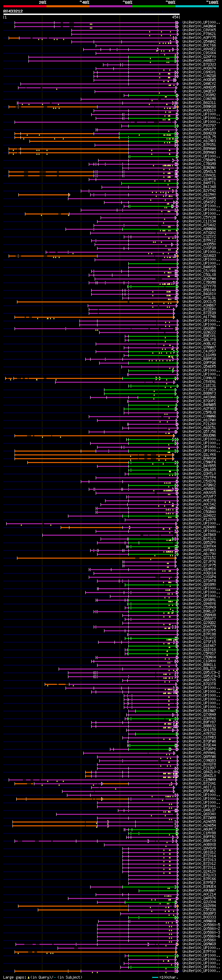Select the UniRef100_B4NYG5 label
222x980 pixels.
(x=199, y=267)
